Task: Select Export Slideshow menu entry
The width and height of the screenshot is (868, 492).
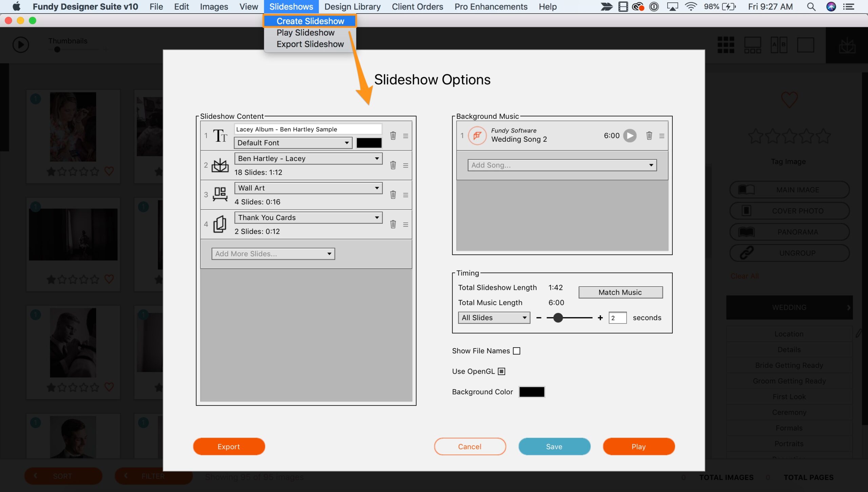Action: point(310,44)
